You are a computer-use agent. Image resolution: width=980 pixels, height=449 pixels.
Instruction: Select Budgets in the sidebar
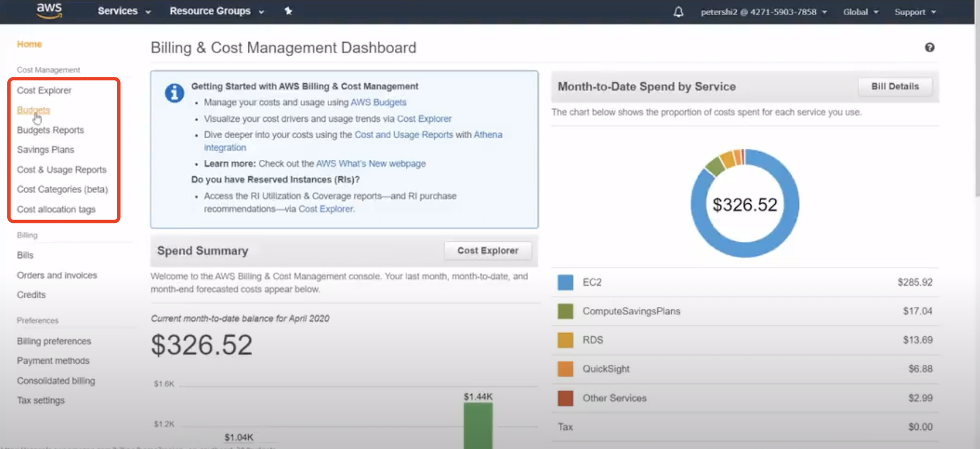tap(33, 110)
